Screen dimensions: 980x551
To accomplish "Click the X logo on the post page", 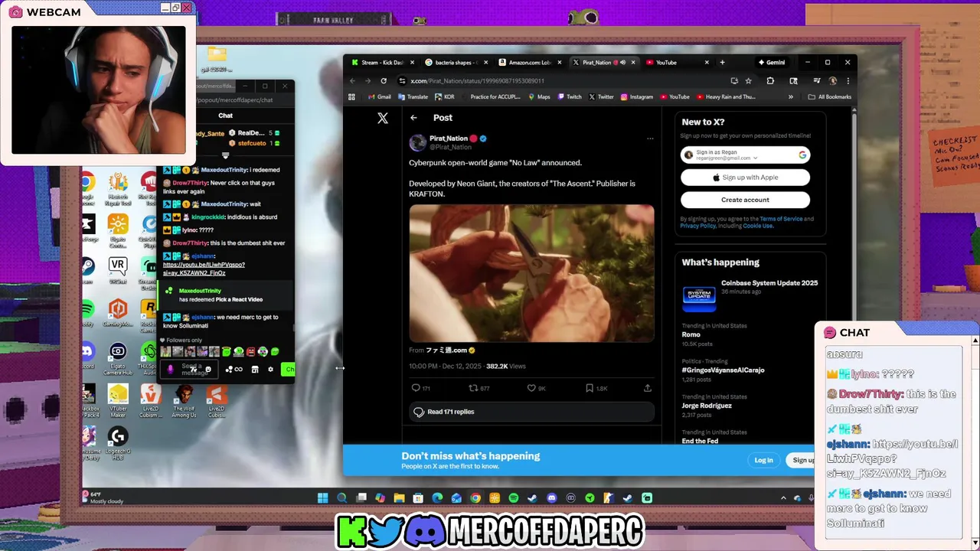I will 383,118.
